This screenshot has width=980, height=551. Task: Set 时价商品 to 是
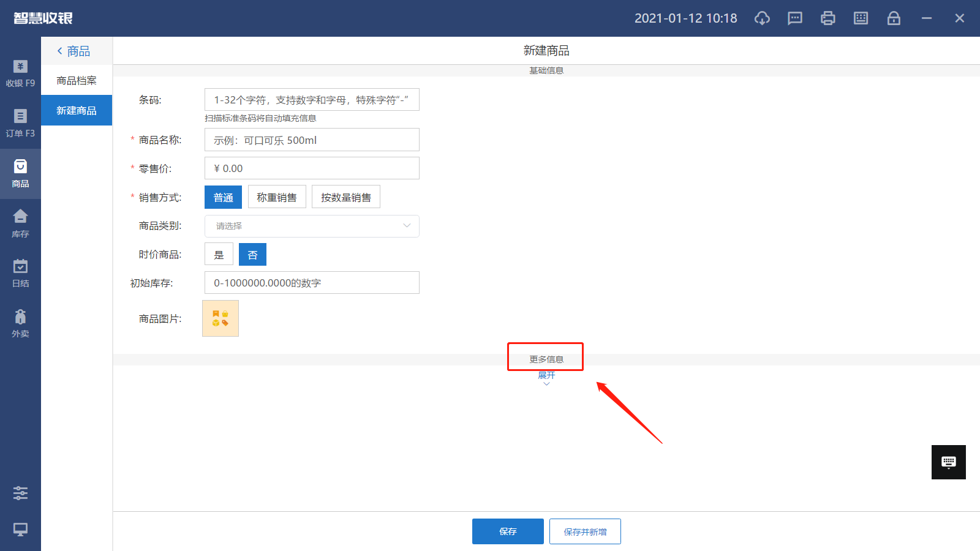click(x=219, y=254)
